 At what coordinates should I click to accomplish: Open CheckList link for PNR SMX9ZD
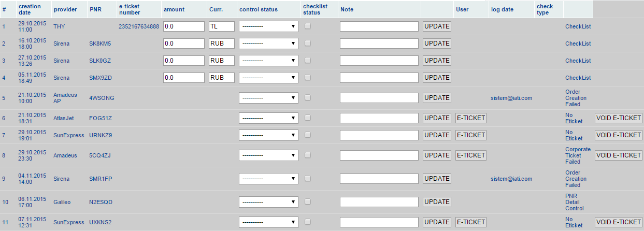[x=578, y=78]
